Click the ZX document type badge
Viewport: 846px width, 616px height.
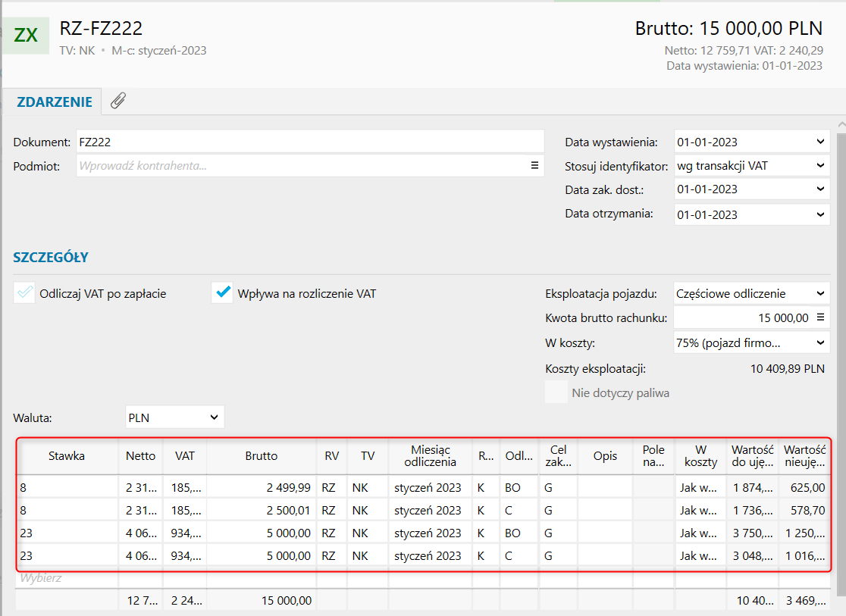coord(26,36)
